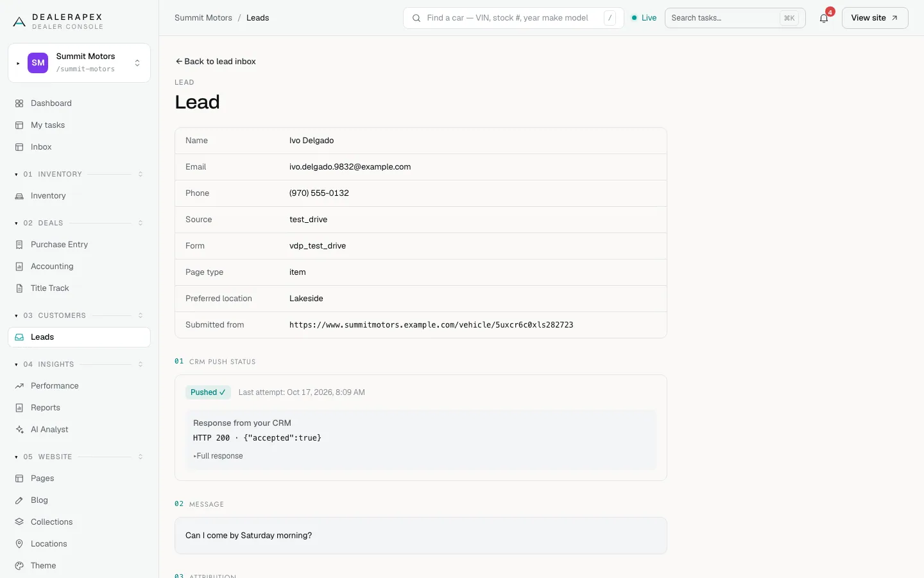This screenshot has height=578, width=924.
Task: Click the Theme palette icon
Action: click(x=19, y=566)
